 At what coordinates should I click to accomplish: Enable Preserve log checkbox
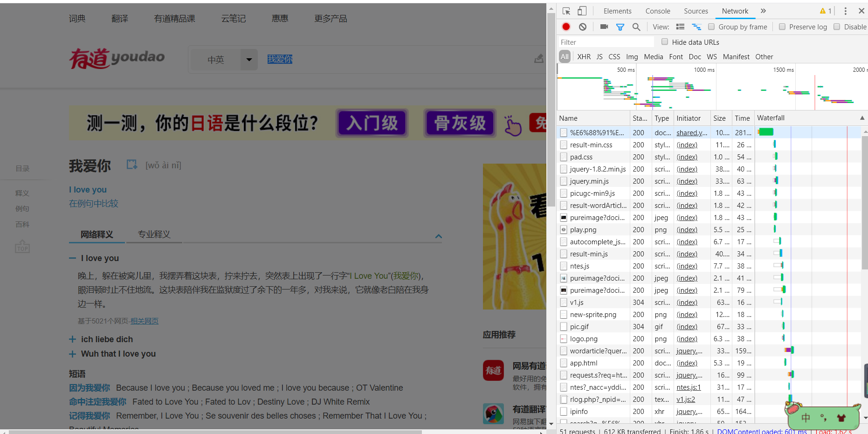782,27
